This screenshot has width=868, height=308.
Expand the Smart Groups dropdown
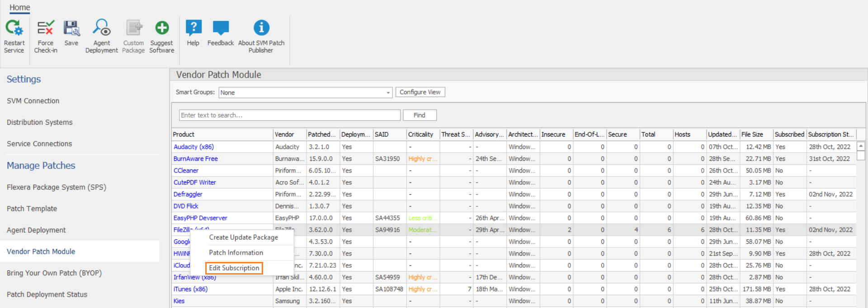(388, 93)
